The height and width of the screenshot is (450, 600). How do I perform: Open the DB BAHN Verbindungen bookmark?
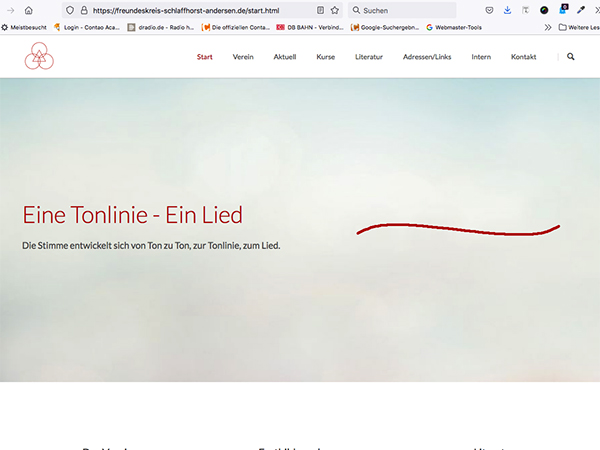click(x=310, y=27)
